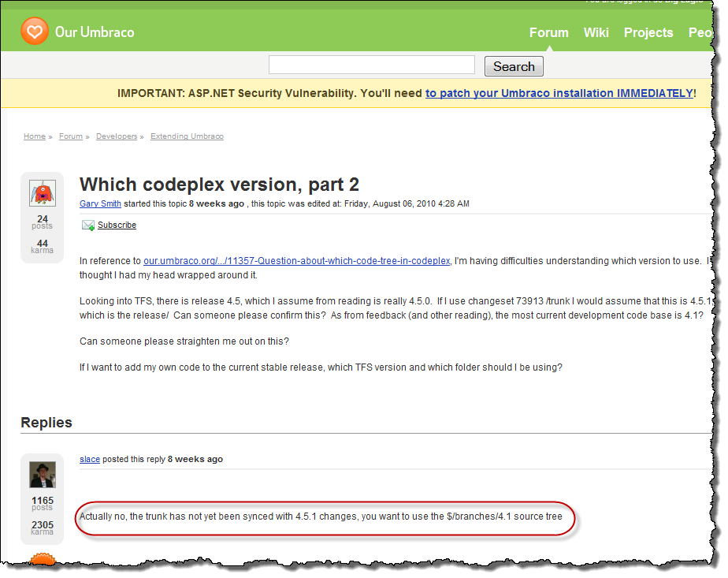Click slace's '2305 karma' value
Screen dimensions: 728x578
[43, 528]
